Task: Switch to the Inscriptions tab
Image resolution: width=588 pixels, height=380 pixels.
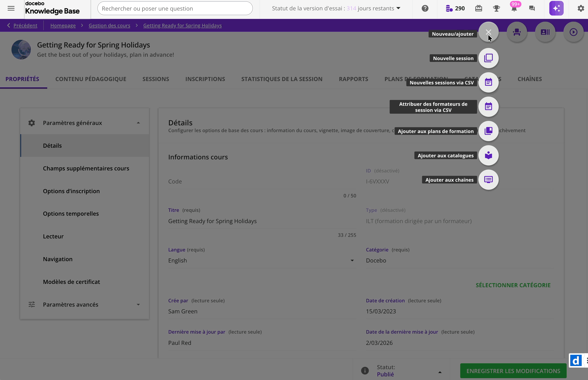Action: tap(205, 79)
